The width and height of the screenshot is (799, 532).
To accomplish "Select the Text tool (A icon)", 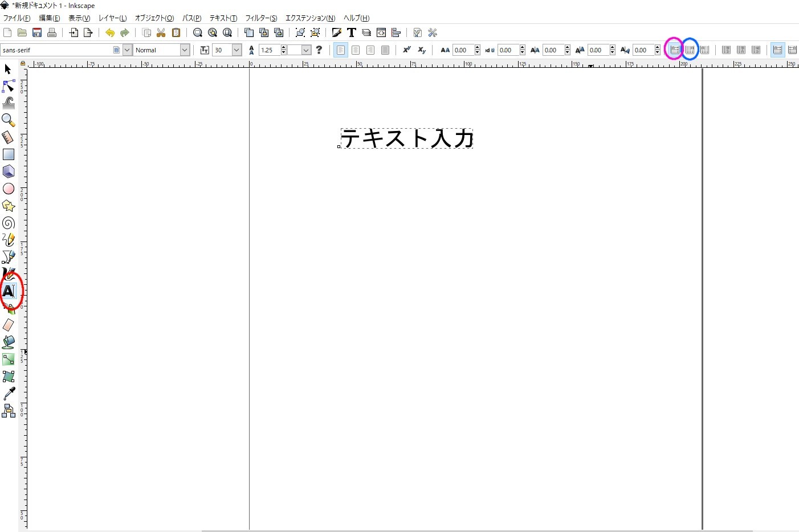I will [8, 291].
